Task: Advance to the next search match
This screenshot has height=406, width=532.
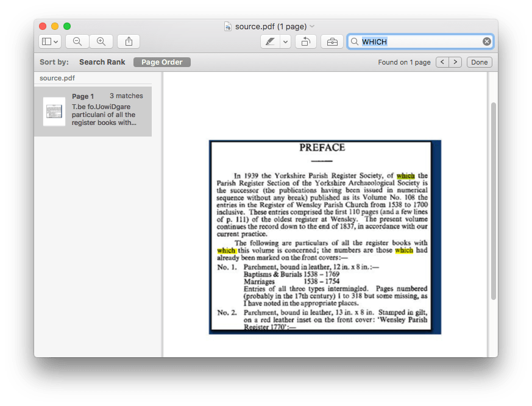Action: click(x=456, y=62)
